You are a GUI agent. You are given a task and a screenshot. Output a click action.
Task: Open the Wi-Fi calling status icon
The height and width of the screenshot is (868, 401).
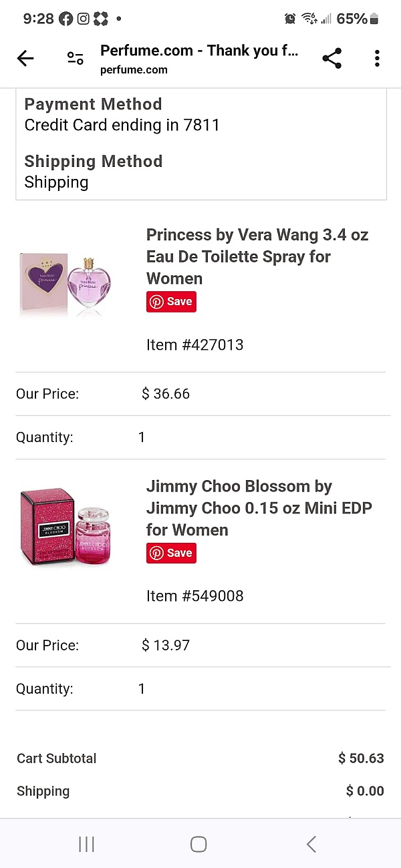click(309, 18)
